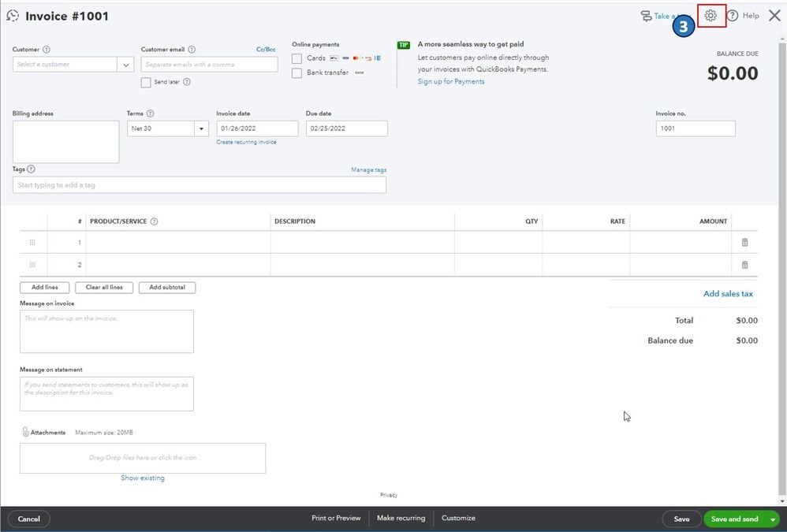
Task: Delete line 1 with trash icon
Action: [744, 243]
